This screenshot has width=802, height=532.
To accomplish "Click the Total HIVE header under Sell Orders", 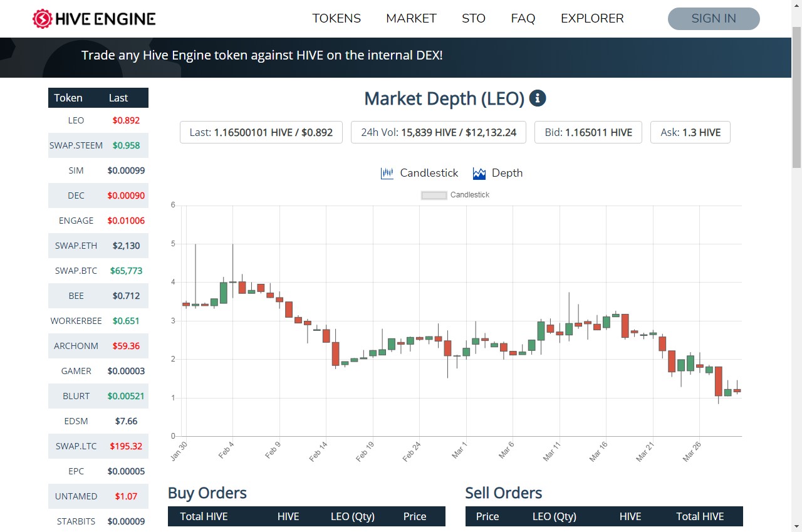I will tap(700, 516).
